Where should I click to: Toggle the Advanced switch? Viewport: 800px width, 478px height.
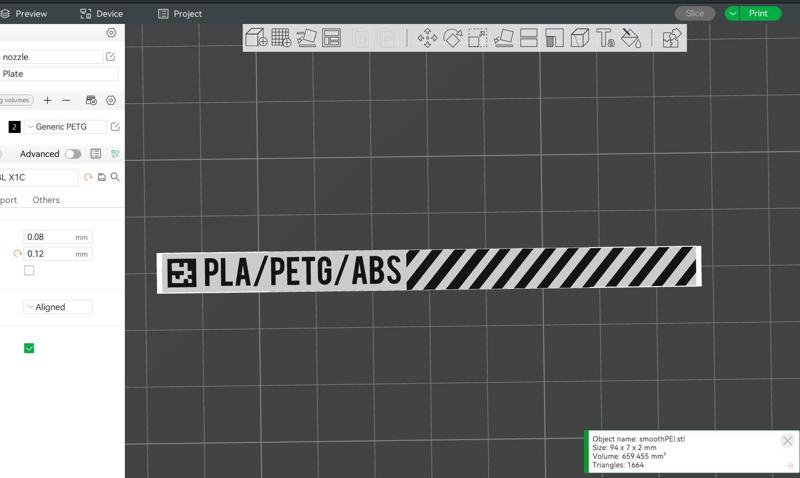tap(73, 154)
